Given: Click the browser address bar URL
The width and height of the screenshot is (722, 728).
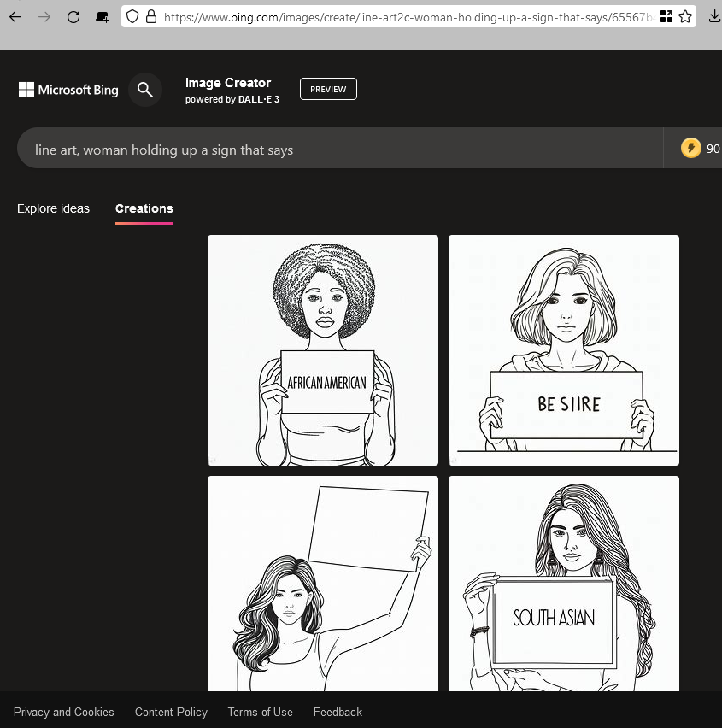Looking at the screenshot, I should pyautogui.click(x=408, y=17).
